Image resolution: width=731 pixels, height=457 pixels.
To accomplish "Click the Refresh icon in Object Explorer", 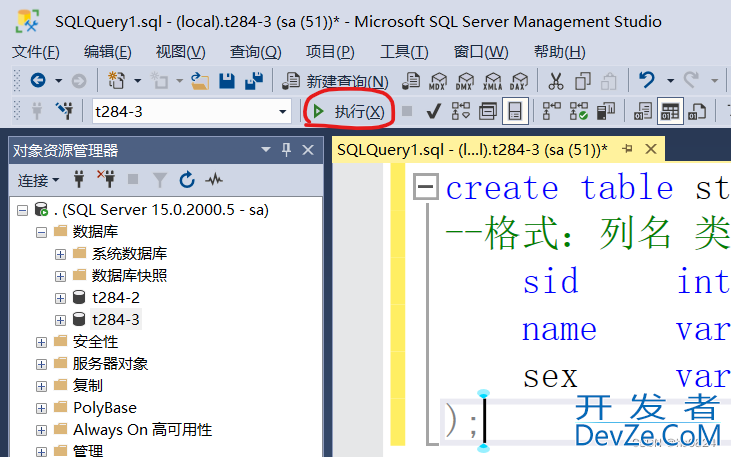I will coord(187,180).
